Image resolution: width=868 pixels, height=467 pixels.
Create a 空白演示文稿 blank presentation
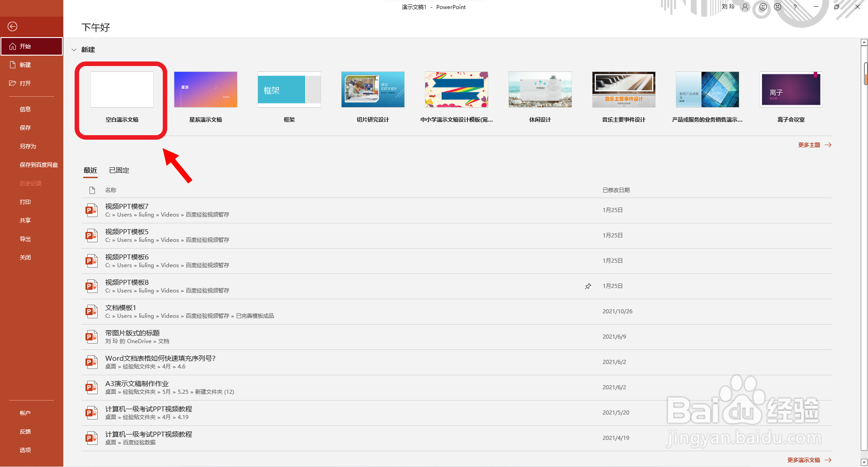122,97
